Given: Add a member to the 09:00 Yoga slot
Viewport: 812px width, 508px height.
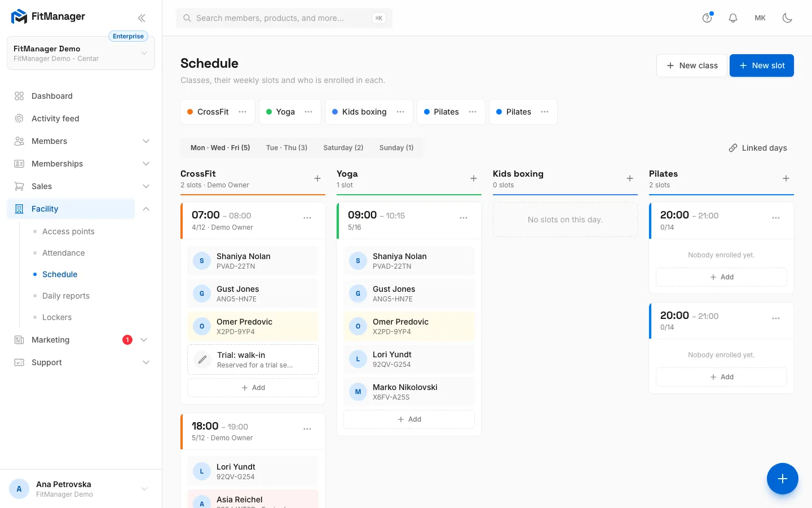Looking at the screenshot, I should pos(409,419).
